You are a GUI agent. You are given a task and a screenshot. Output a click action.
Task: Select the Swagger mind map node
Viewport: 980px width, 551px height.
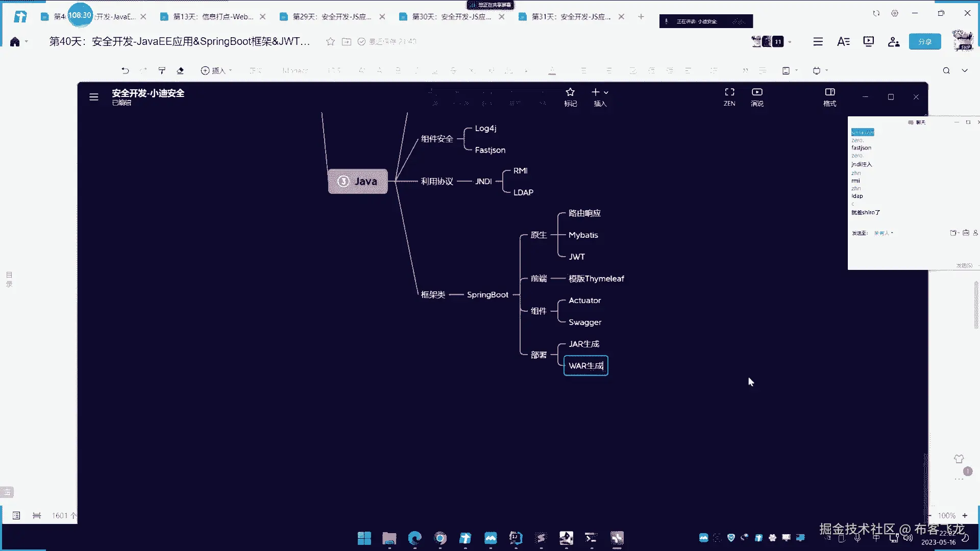tap(585, 322)
